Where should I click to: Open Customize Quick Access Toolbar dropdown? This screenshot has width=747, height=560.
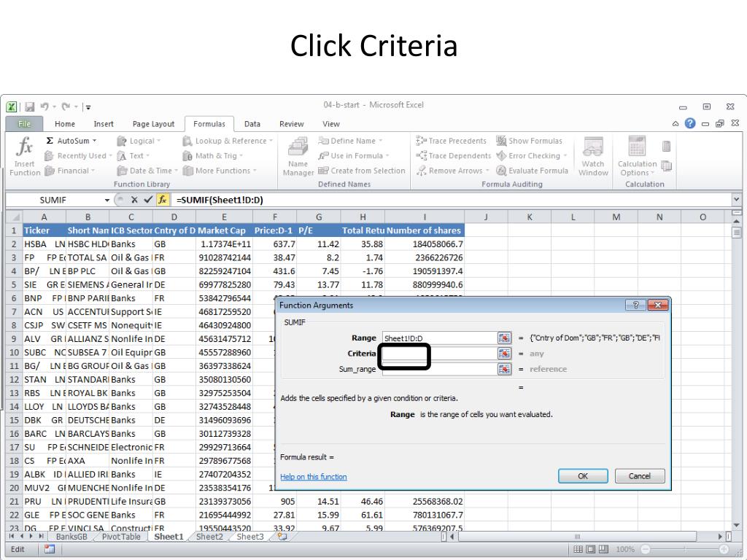click(x=88, y=107)
